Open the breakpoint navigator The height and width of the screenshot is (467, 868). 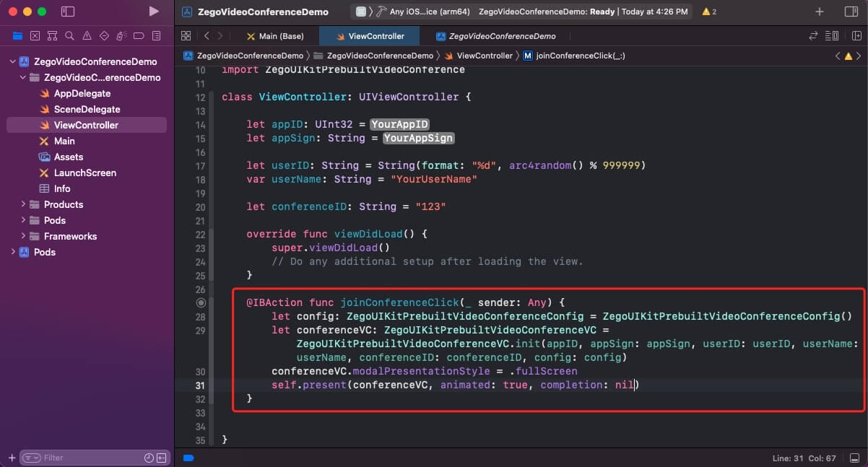coord(139,35)
